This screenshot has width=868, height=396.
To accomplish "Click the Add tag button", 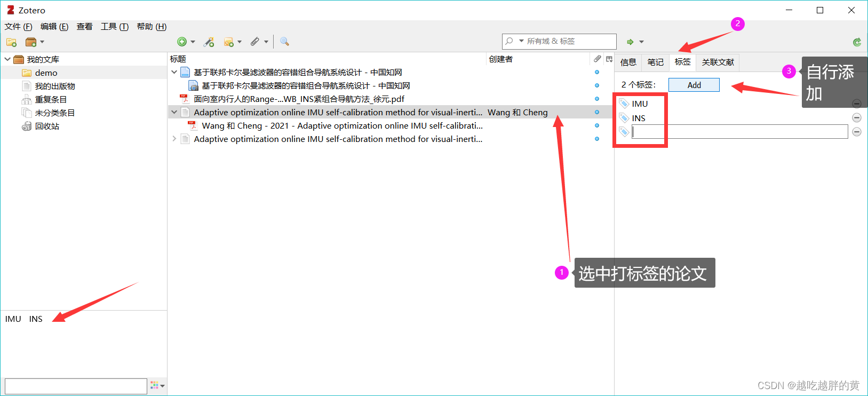I will (x=694, y=85).
